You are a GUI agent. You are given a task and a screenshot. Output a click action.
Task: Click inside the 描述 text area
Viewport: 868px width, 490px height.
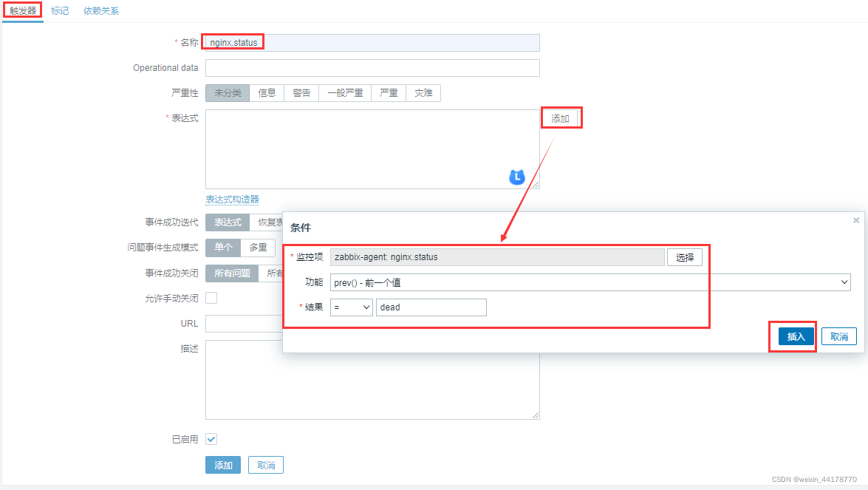[x=372, y=380]
